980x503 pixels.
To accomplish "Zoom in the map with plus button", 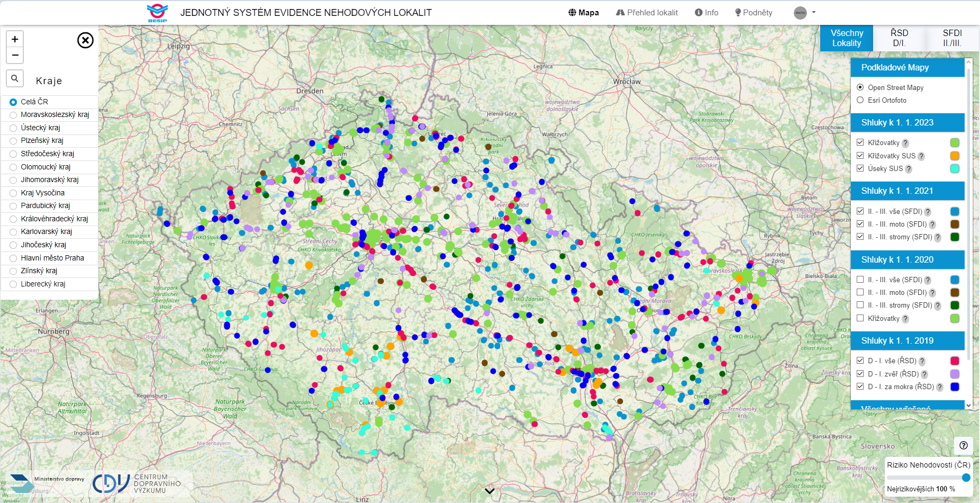I will pyautogui.click(x=15, y=39).
